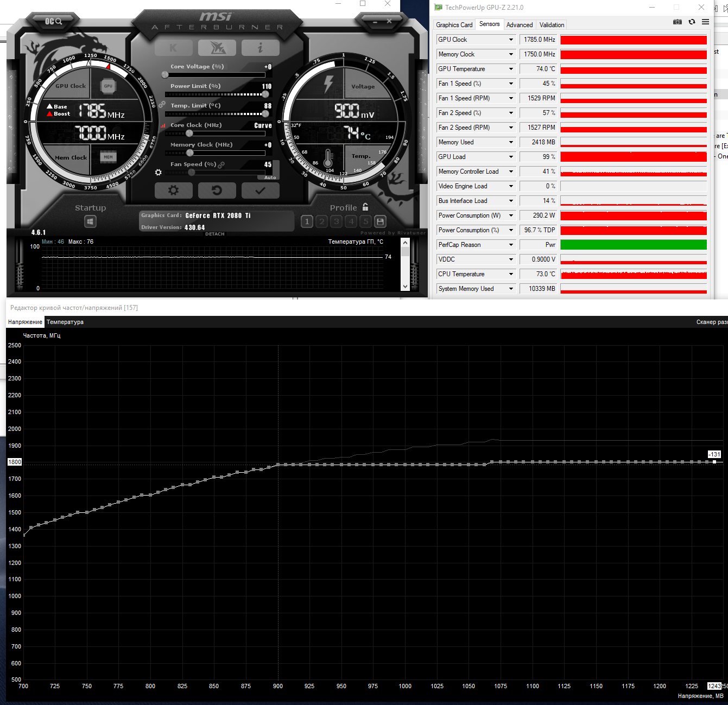Click the monitoring graph scroll down arrow
Viewport: 728px width, 705px height.
click(x=405, y=286)
